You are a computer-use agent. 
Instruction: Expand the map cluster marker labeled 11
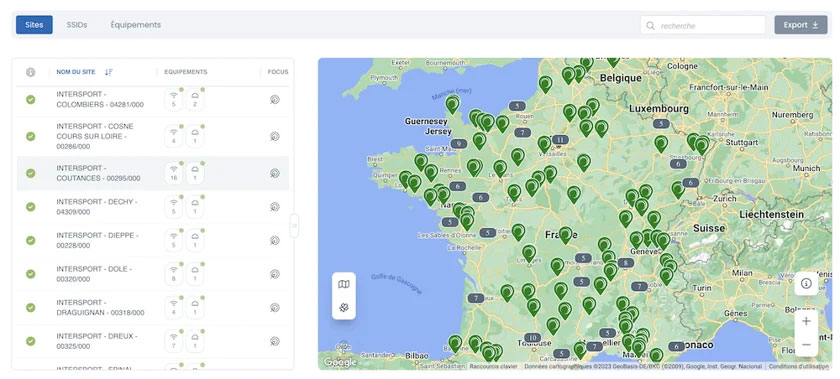560,140
